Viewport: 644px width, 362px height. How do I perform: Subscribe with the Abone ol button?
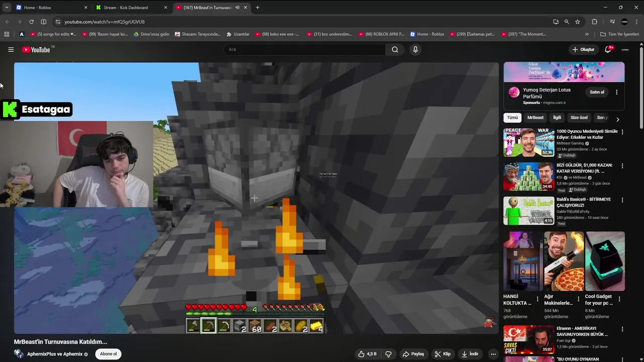[x=108, y=354]
